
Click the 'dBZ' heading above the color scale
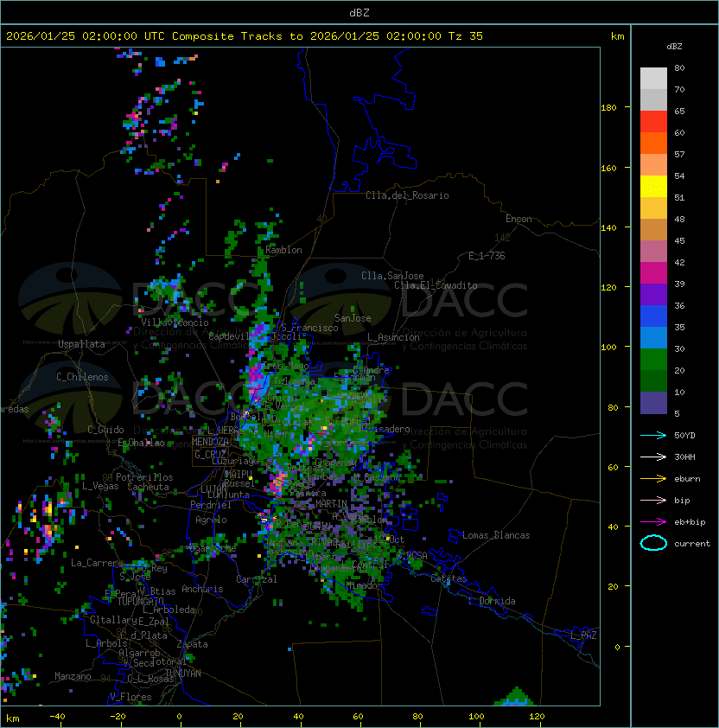pyautogui.click(x=674, y=47)
